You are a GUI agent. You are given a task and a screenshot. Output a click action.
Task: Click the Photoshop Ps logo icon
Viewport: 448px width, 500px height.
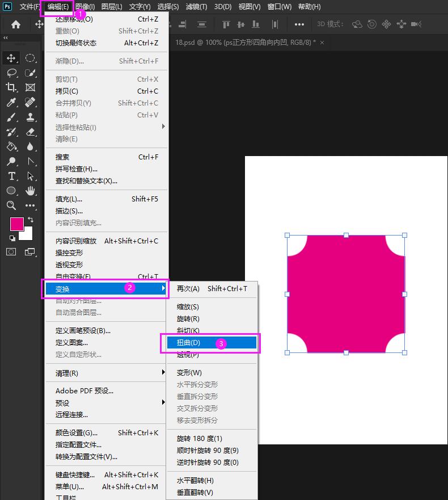[x=7, y=6]
